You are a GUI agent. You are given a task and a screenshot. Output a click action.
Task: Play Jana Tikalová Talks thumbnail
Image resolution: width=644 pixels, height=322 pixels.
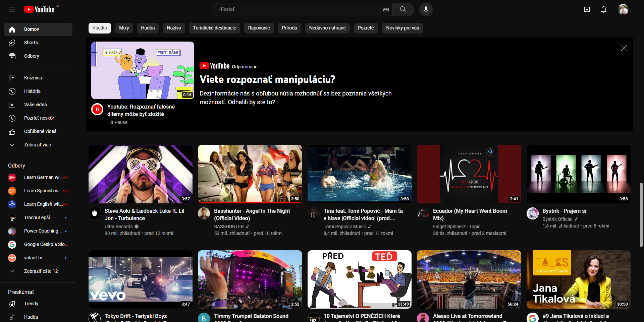point(579,279)
